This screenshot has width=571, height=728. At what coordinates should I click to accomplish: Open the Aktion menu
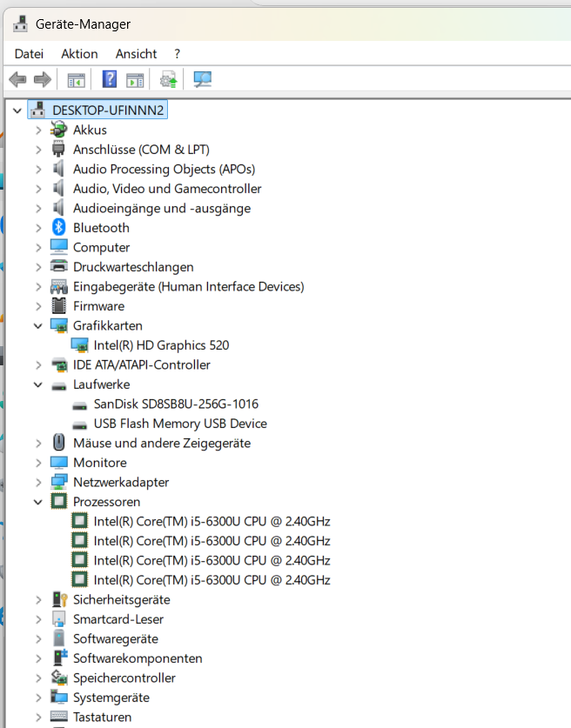pyautogui.click(x=79, y=54)
